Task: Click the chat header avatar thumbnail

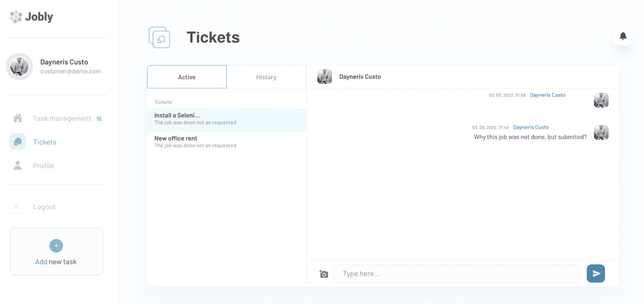Action: 325,77
